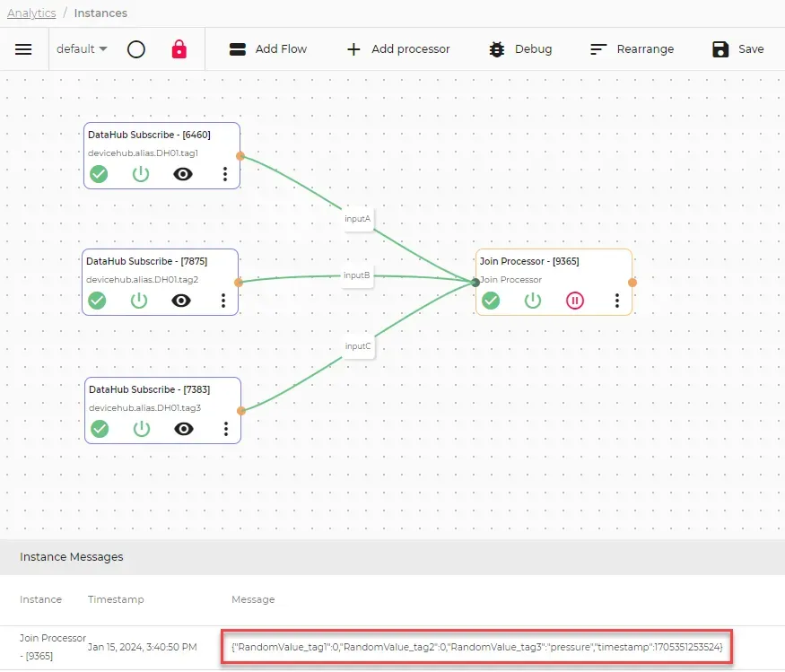The width and height of the screenshot is (785, 672).
Task: Open the hamburger menu icon
Action: point(23,49)
